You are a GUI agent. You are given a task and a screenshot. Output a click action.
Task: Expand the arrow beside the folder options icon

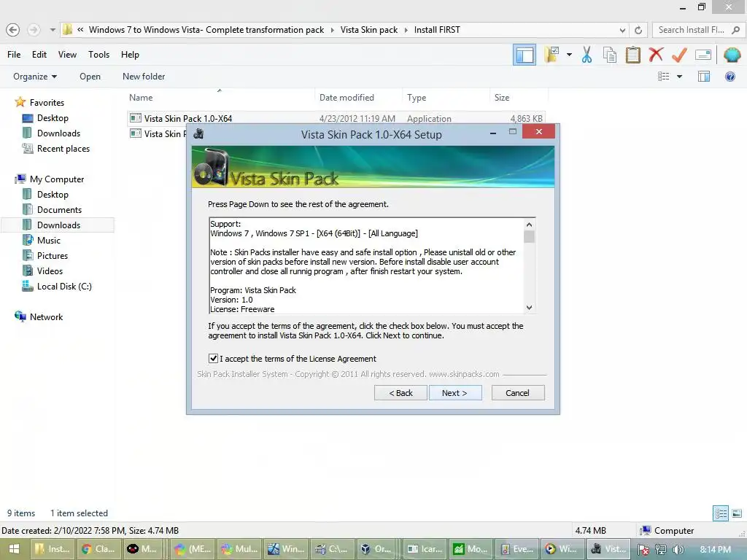(569, 55)
